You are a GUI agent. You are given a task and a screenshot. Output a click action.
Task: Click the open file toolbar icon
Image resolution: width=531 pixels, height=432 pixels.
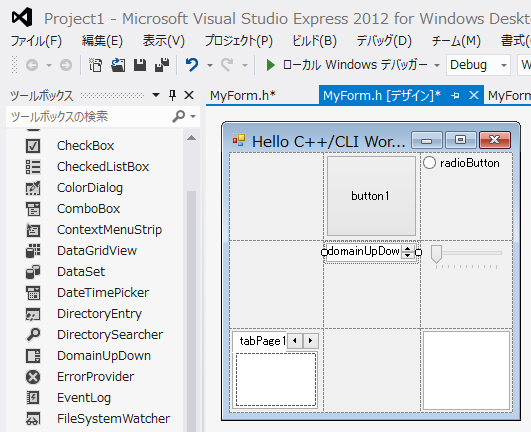tap(118, 65)
